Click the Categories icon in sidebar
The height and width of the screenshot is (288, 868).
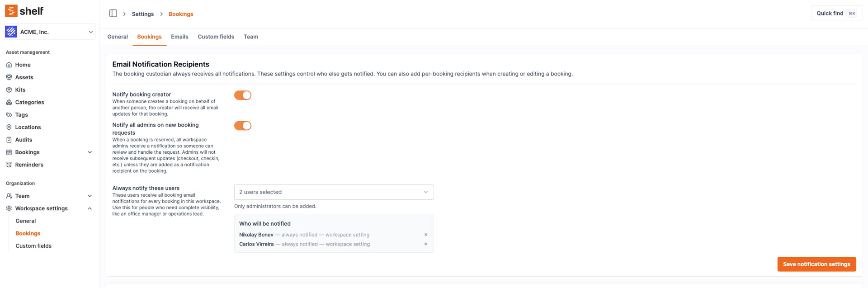tap(9, 102)
